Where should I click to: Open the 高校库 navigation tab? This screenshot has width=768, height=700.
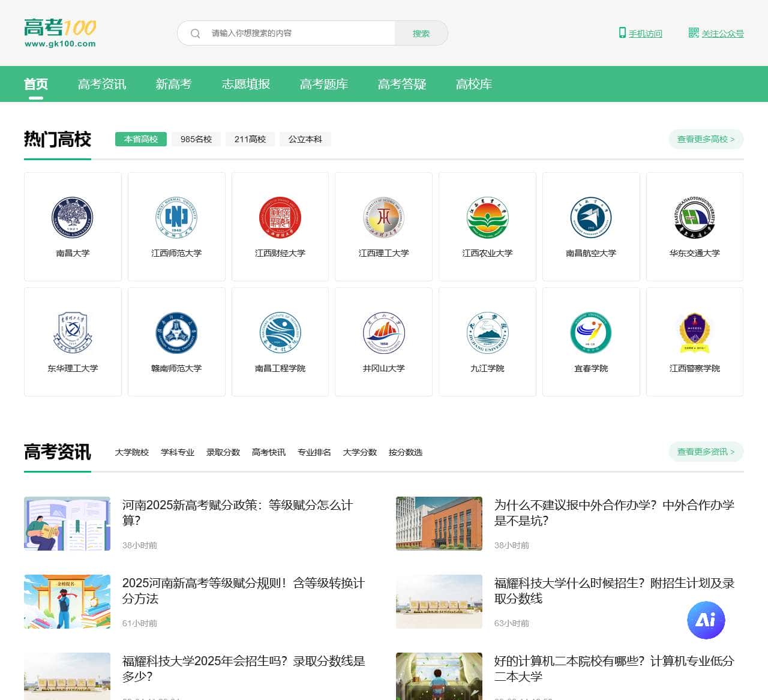(x=474, y=84)
